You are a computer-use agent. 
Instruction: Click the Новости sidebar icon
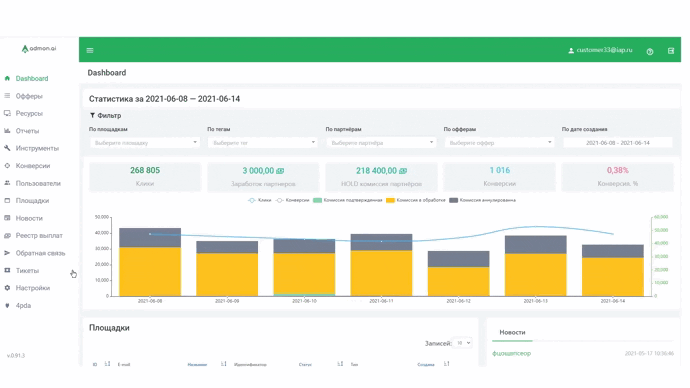pos(7,218)
